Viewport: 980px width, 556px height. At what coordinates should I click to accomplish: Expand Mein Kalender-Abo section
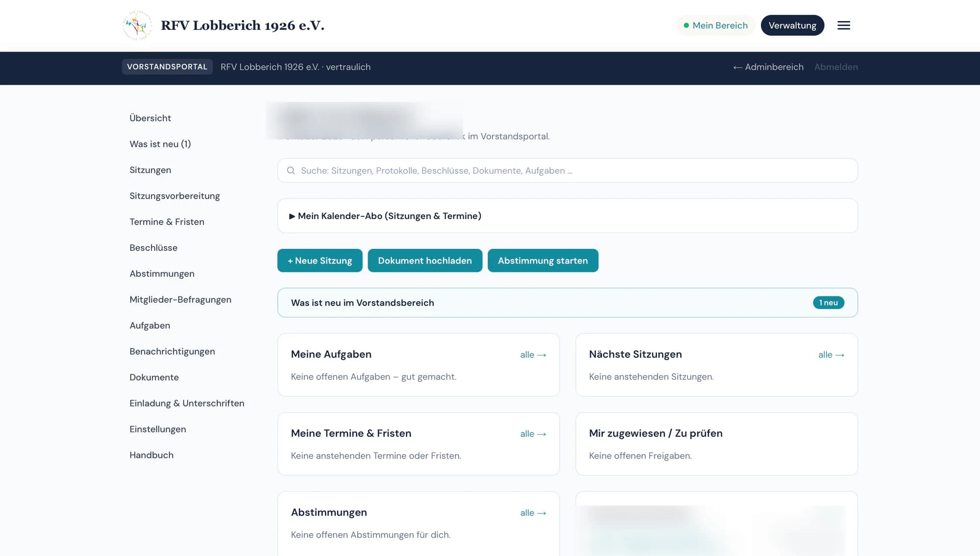[567, 216]
